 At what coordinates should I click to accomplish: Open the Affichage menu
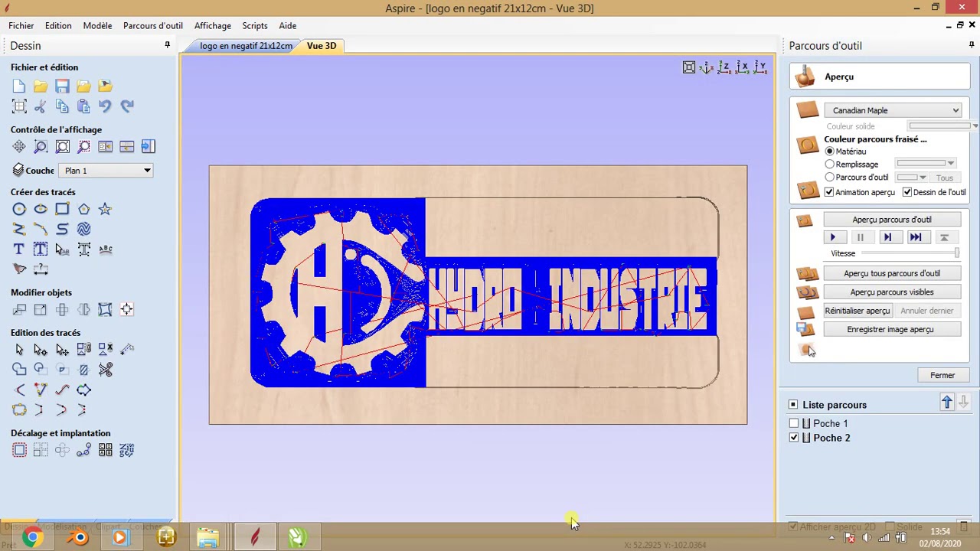(213, 26)
